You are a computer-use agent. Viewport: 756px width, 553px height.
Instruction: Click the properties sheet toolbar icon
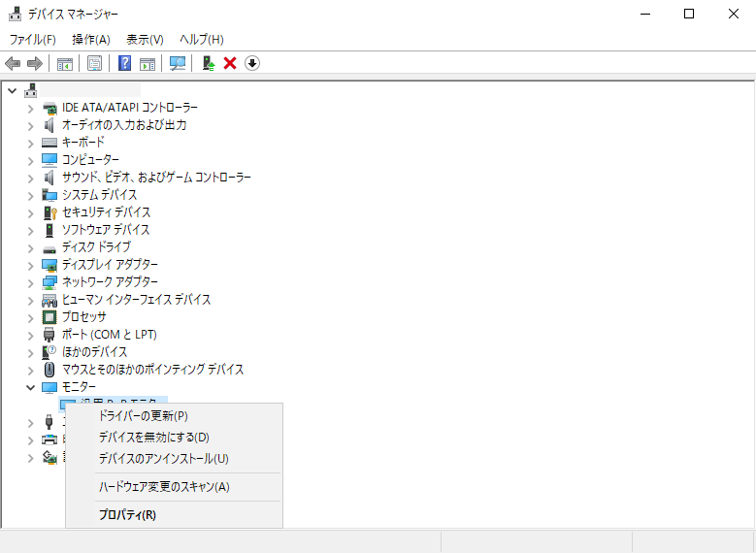(x=94, y=63)
